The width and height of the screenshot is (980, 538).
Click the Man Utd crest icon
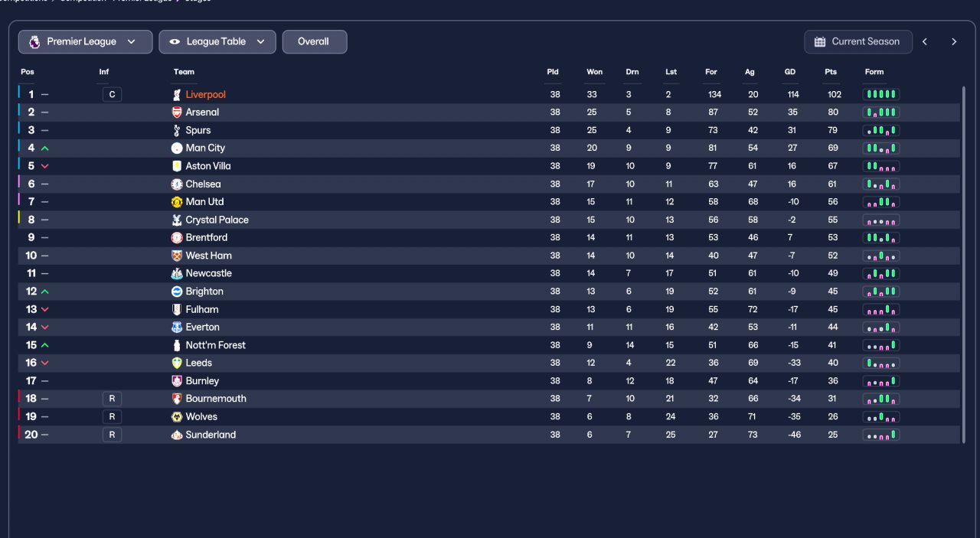pos(177,202)
